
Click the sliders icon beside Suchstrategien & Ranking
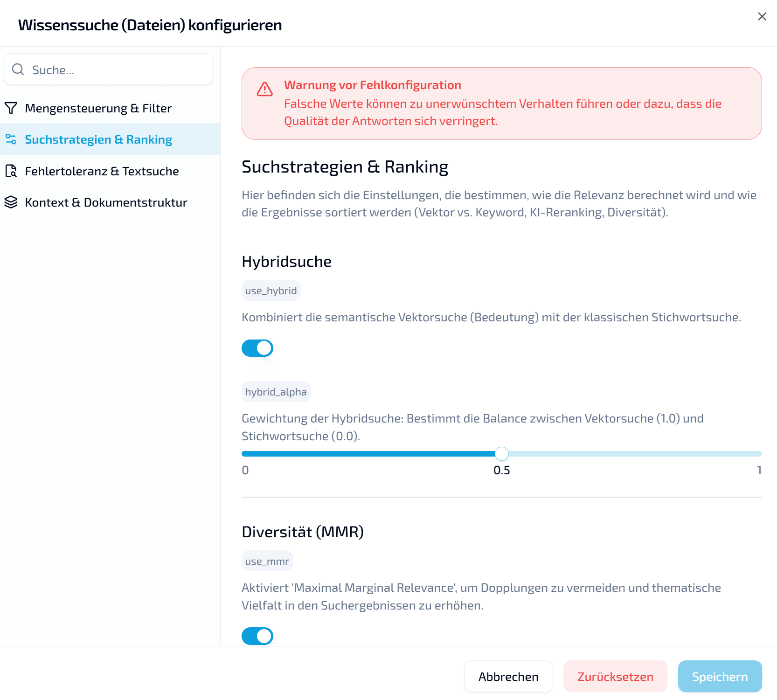tap(12, 139)
